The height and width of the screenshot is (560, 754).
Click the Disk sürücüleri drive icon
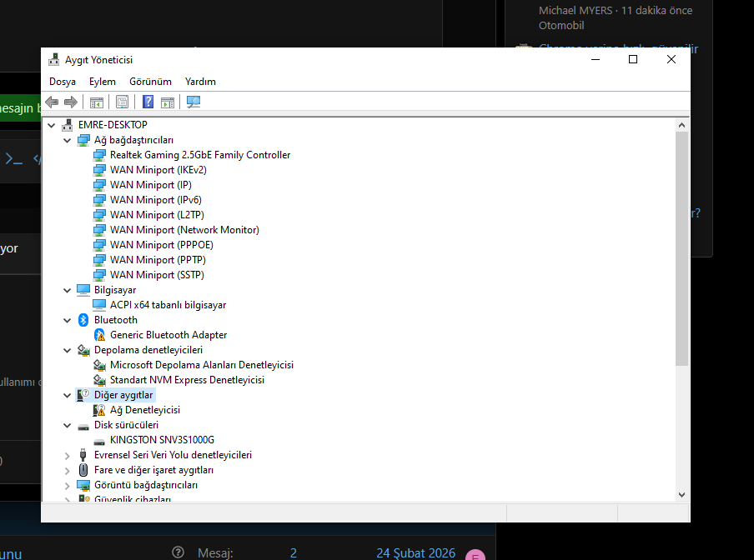tap(83, 426)
